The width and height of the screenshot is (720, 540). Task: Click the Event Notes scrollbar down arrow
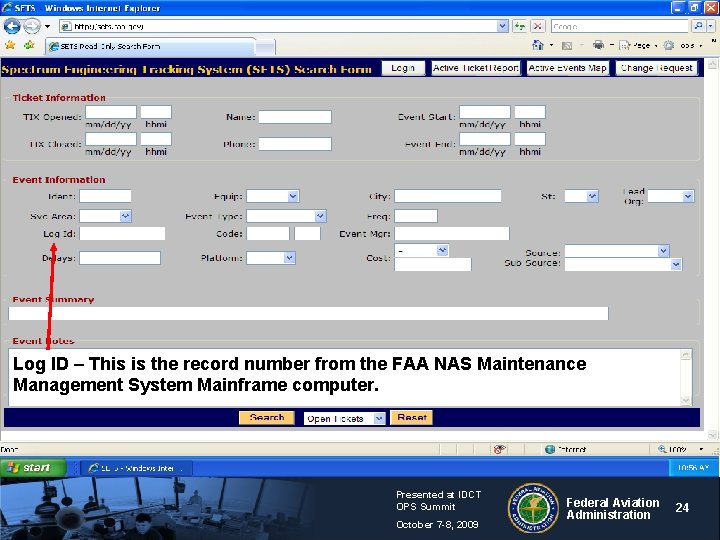pos(686,400)
